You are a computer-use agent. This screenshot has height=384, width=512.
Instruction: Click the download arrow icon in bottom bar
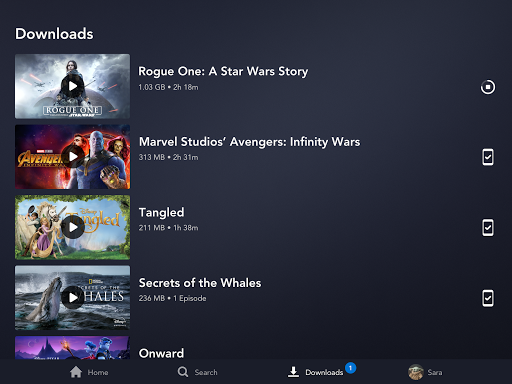(293, 372)
